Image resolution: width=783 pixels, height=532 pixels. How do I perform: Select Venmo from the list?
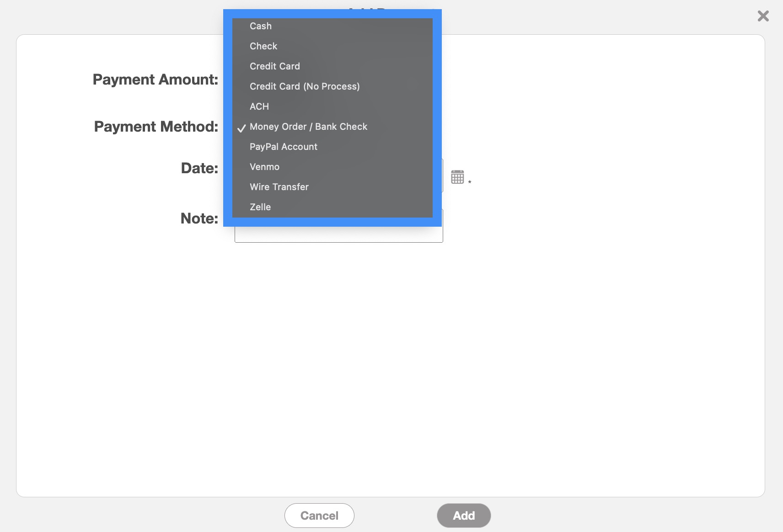click(x=264, y=167)
